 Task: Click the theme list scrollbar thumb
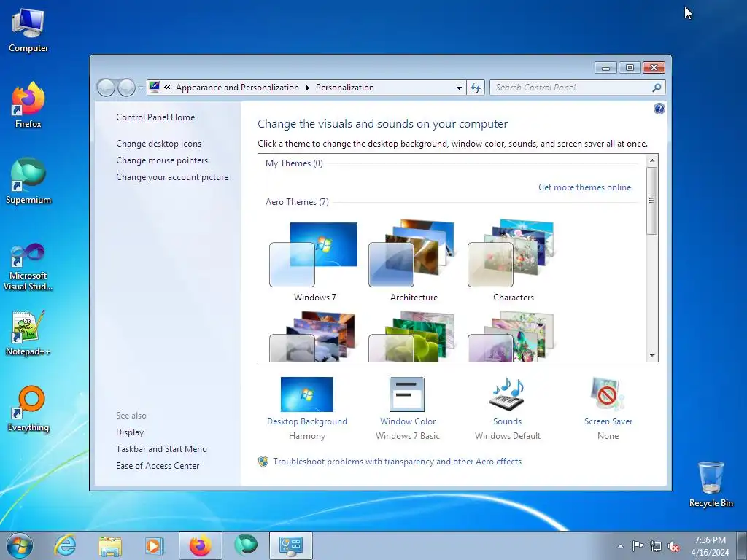coord(651,201)
